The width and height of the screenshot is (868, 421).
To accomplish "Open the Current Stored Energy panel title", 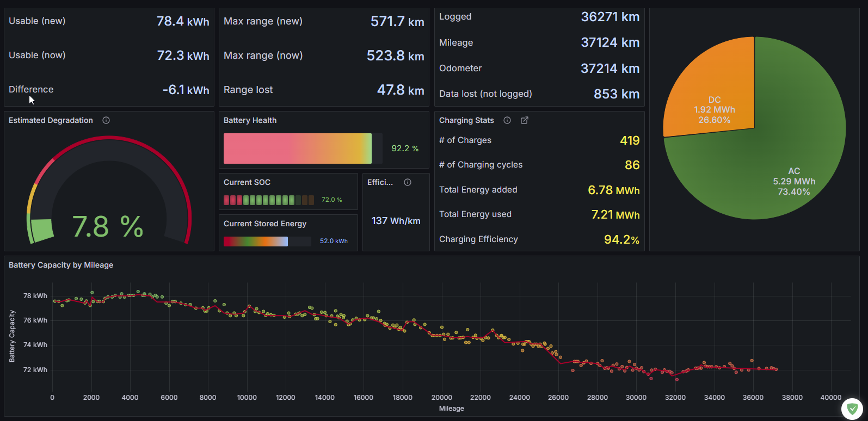I will pyautogui.click(x=264, y=224).
